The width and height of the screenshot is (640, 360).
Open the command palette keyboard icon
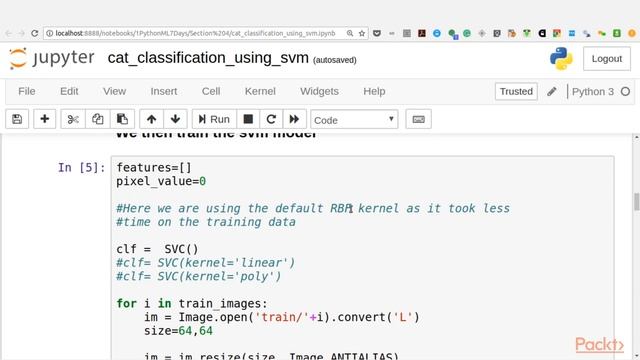point(418,119)
